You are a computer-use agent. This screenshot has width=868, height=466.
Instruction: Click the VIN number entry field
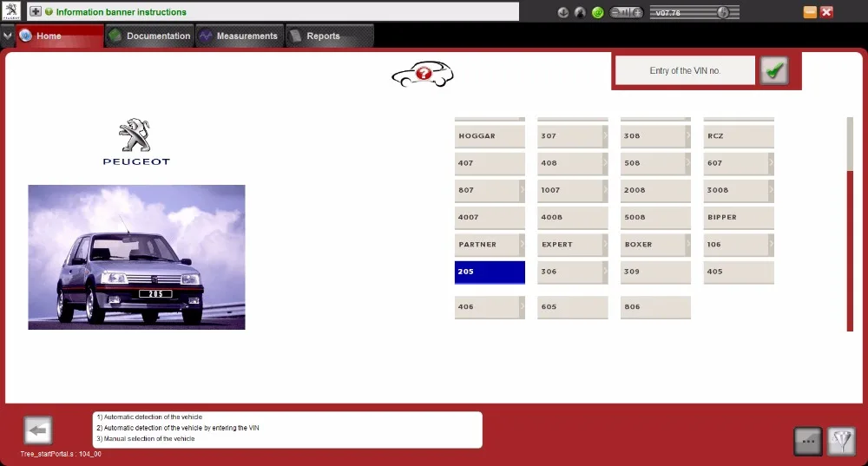685,71
